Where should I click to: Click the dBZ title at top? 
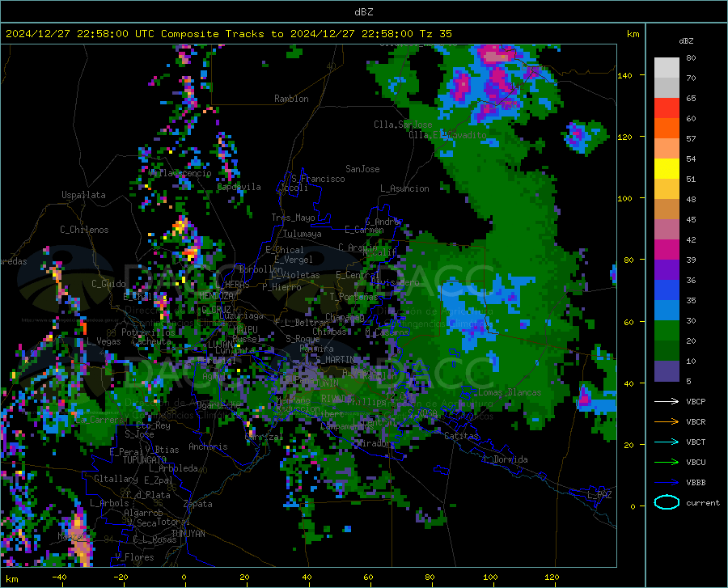tap(363, 12)
